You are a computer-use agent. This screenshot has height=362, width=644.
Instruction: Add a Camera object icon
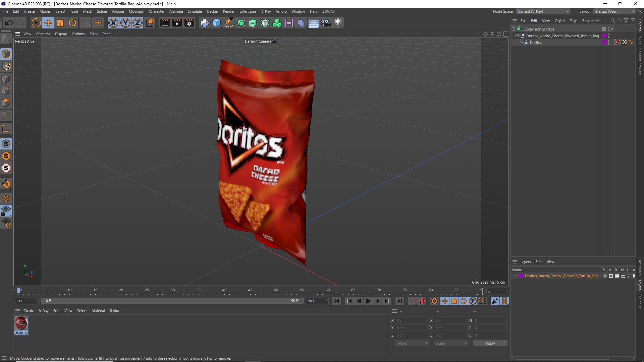coord(326,23)
